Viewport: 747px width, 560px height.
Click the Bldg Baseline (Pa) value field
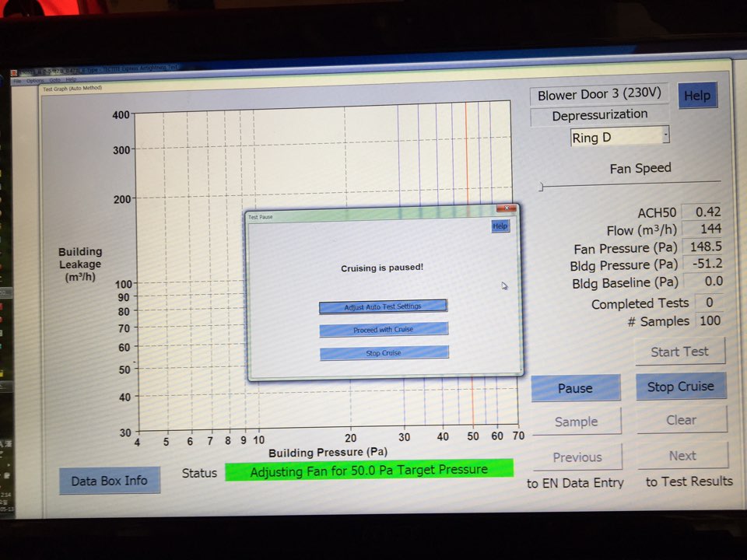point(703,282)
